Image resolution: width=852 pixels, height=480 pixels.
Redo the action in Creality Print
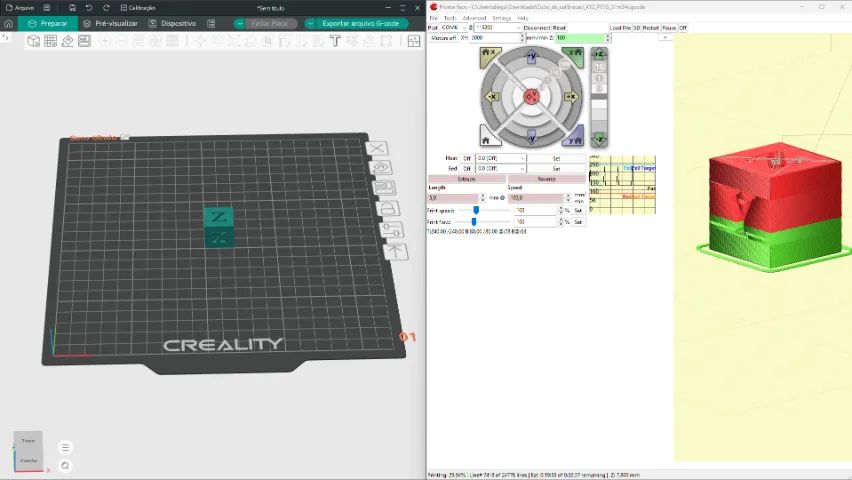click(106, 8)
